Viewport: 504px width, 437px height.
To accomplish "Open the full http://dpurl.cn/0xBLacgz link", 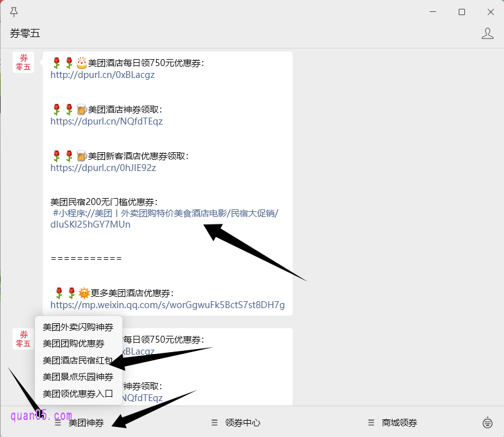I will 103,75.
